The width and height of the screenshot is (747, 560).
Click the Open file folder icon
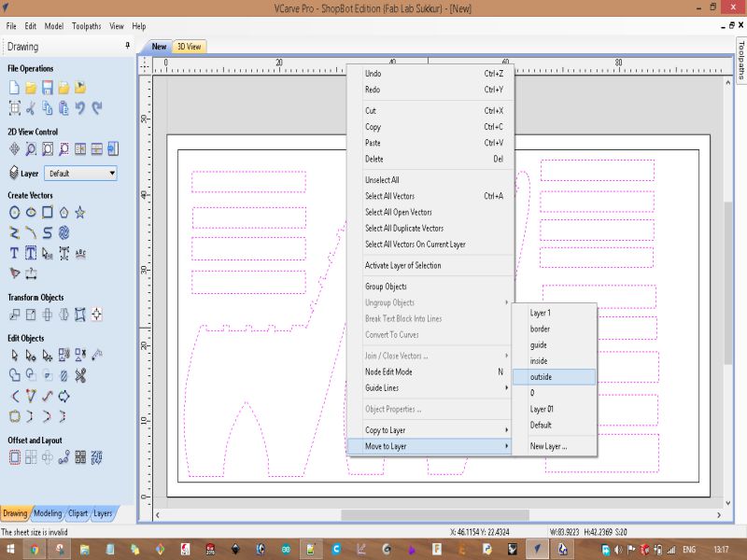pos(31,88)
